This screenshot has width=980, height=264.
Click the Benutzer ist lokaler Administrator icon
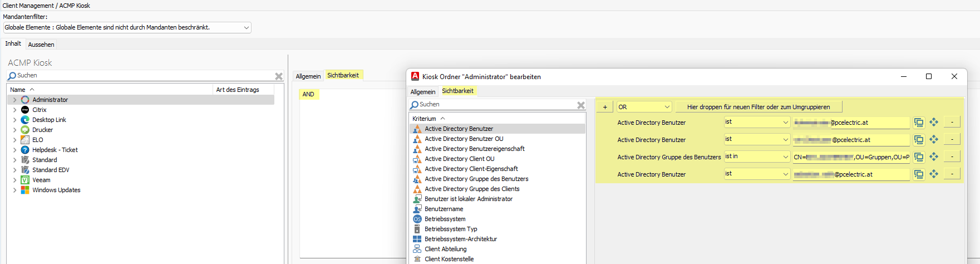coord(417,199)
